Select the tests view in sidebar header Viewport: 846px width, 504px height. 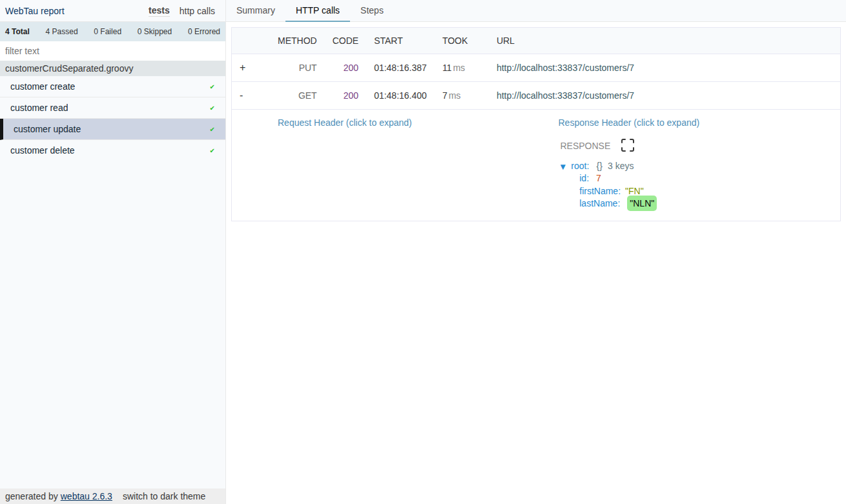pyautogui.click(x=159, y=10)
